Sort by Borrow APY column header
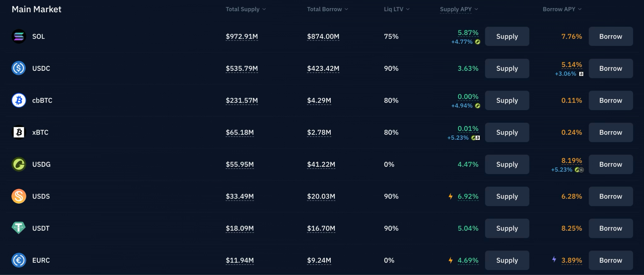644x275 pixels. click(x=562, y=9)
